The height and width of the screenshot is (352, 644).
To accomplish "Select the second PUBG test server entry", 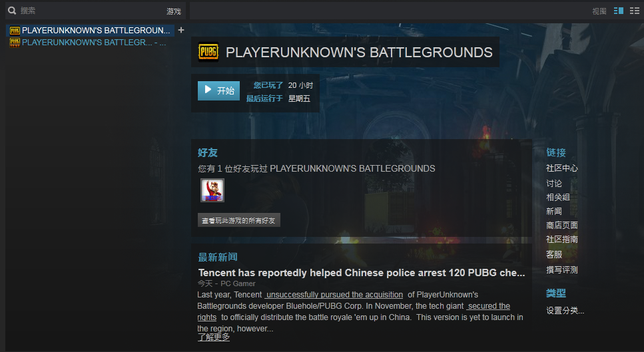I will [x=90, y=43].
